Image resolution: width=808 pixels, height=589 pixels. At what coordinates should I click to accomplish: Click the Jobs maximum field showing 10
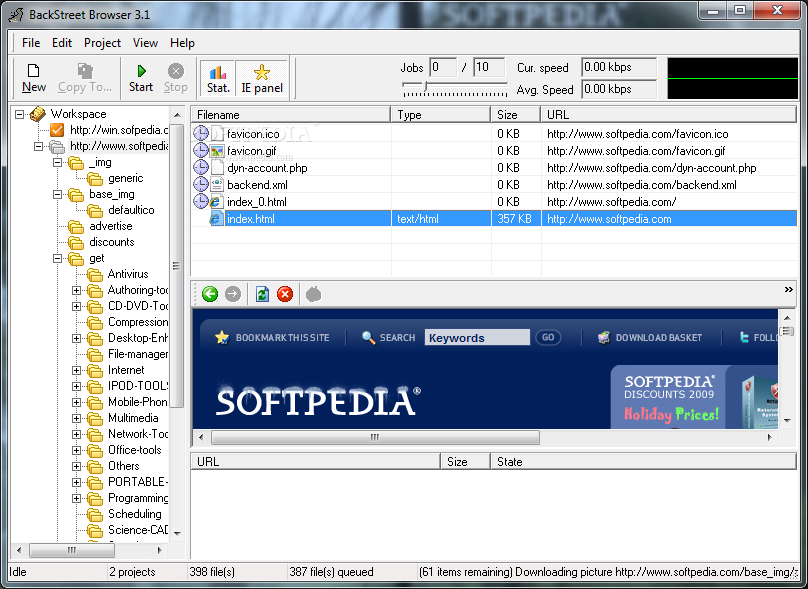489,68
